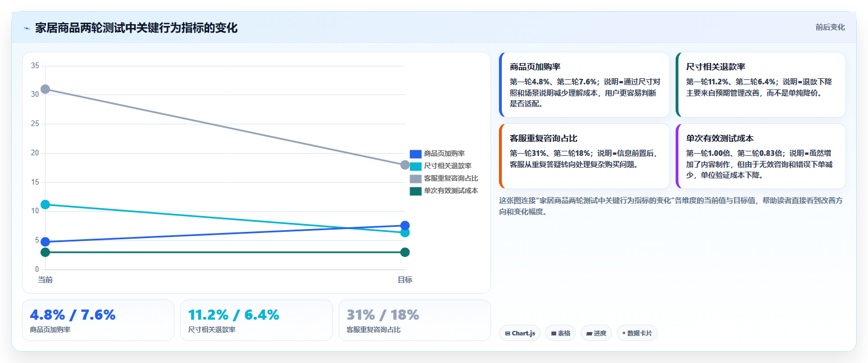Click the 目标 x-axis label
Screen dimensions: 868x363
pyautogui.click(x=405, y=280)
